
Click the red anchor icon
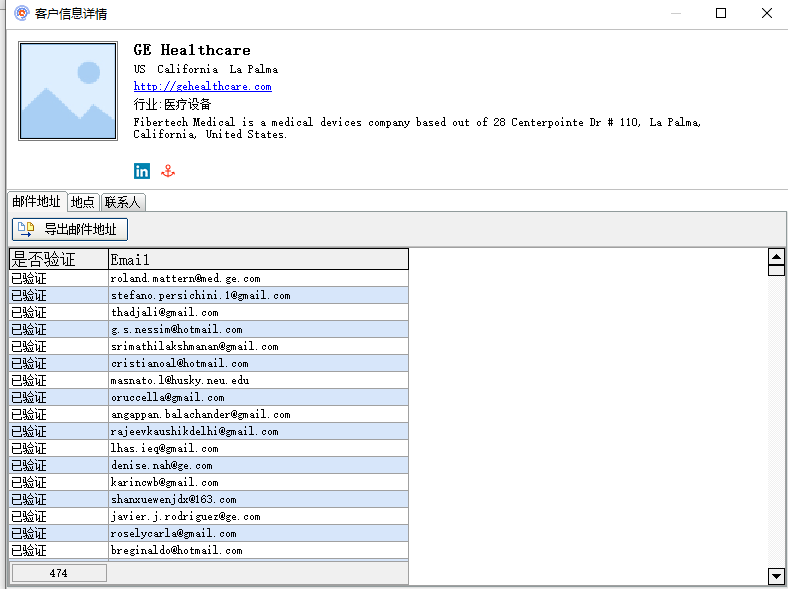[168, 171]
